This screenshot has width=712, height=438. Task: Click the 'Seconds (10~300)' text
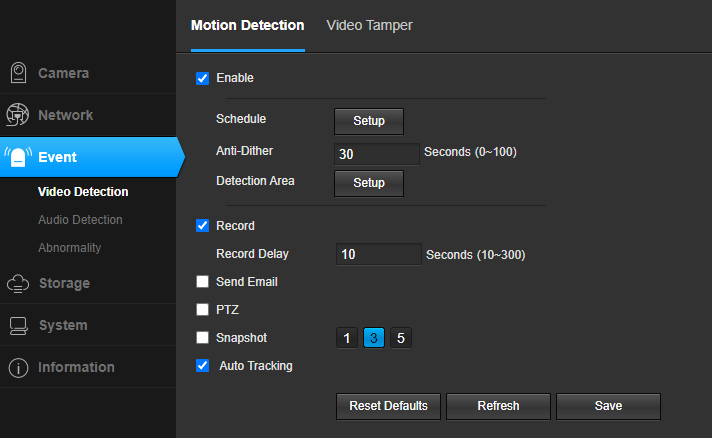[x=476, y=255]
